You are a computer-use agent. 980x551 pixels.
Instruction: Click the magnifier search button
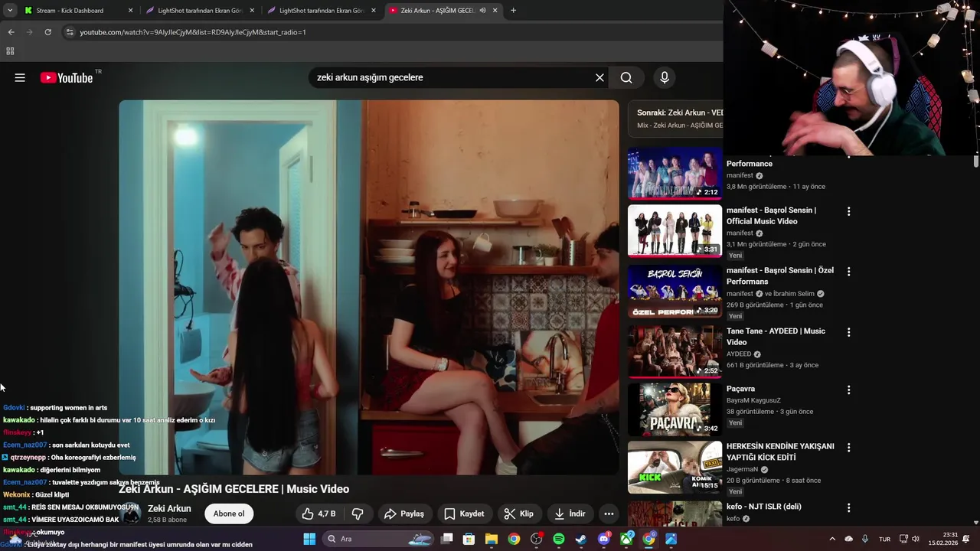[x=626, y=77]
